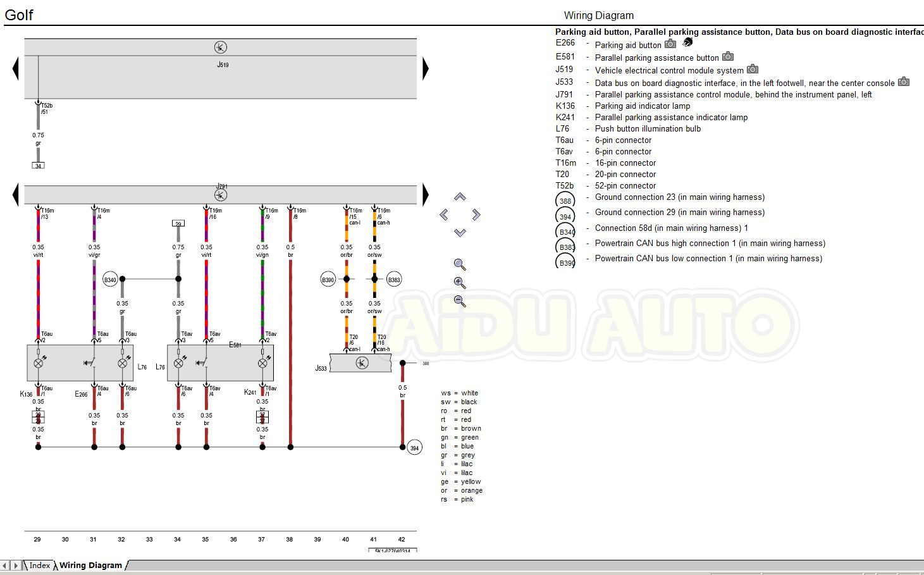The width and height of the screenshot is (924, 575).
Task: Pan the diagram down with the down chevron
Action: 460,233
